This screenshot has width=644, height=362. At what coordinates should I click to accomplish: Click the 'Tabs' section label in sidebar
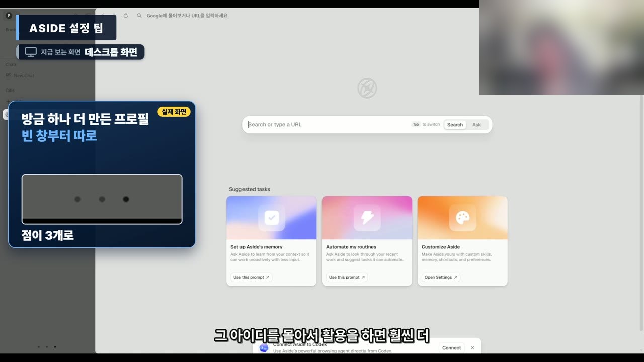pos(10,90)
